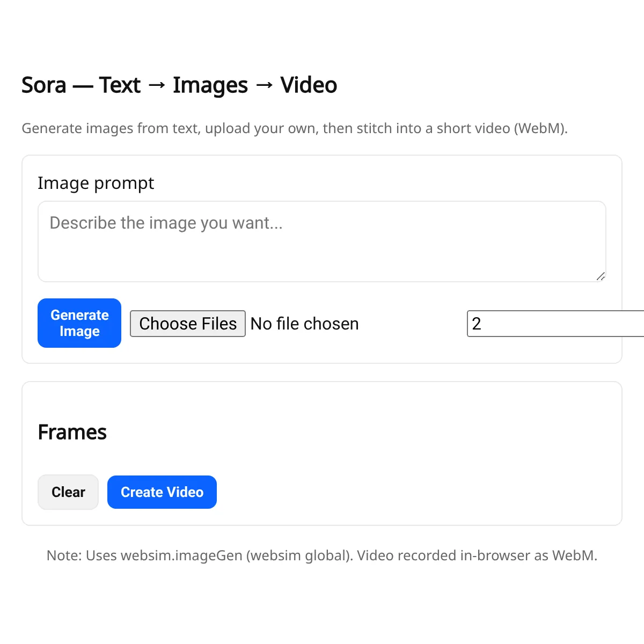This screenshot has height=644, width=644.
Task: Click the word "Images" in the title
Action: click(210, 85)
